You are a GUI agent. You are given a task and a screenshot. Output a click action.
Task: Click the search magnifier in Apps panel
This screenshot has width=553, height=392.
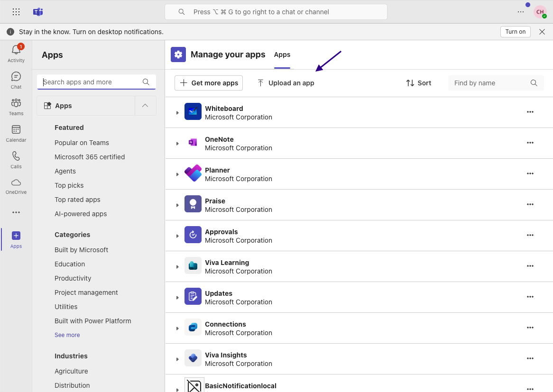coord(146,82)
